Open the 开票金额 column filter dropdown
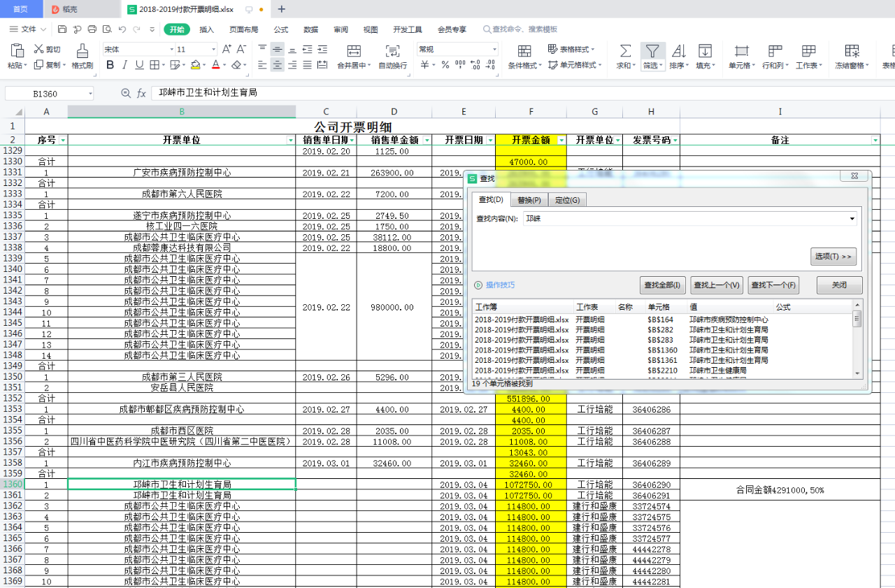Viewport: 895px width, 588px height. pyautogui.click(x=561, y=141)
